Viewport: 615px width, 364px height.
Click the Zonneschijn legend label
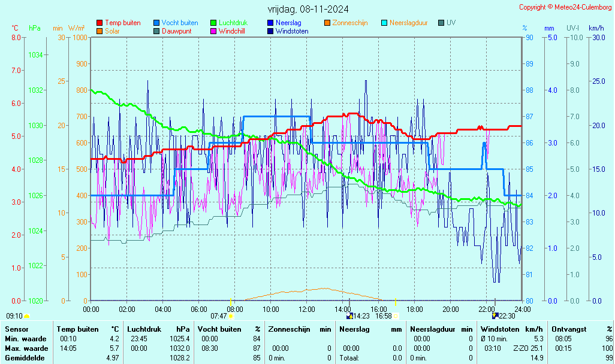coord(349,23)
